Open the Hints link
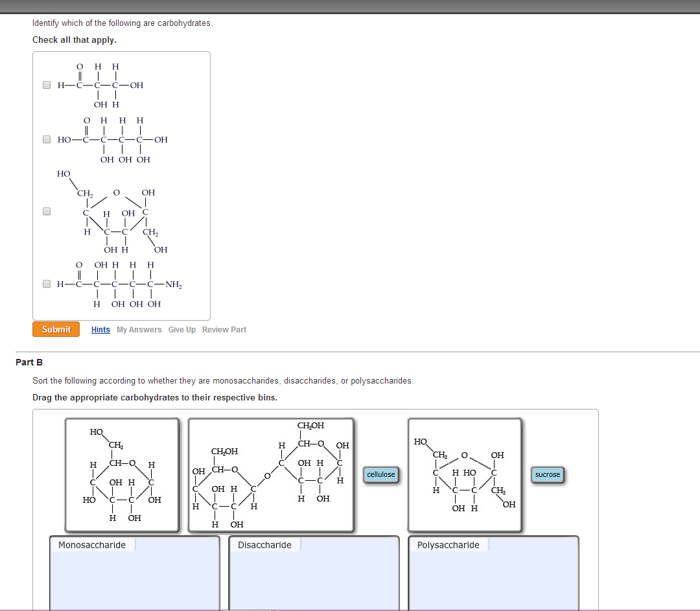Screen dimensions: 700x611 click(x=100, y=329)
